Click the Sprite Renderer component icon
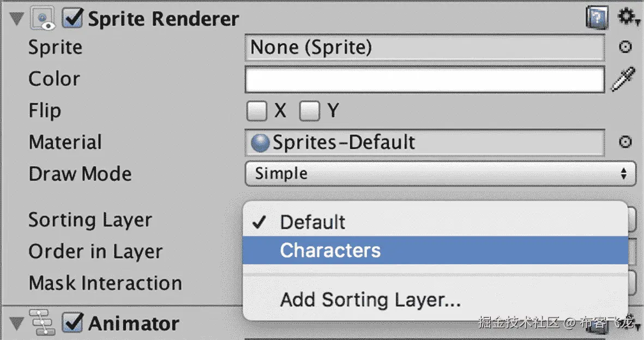Screen dimensions: 644x340 tap(43, 19)
